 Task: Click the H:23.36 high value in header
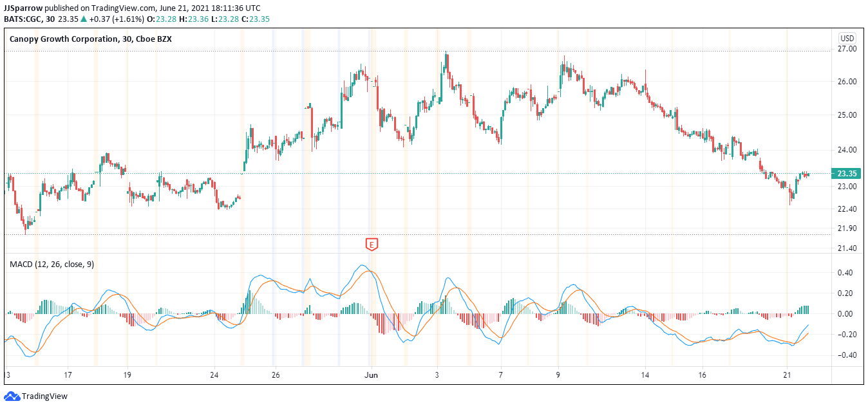click(194, 19)
